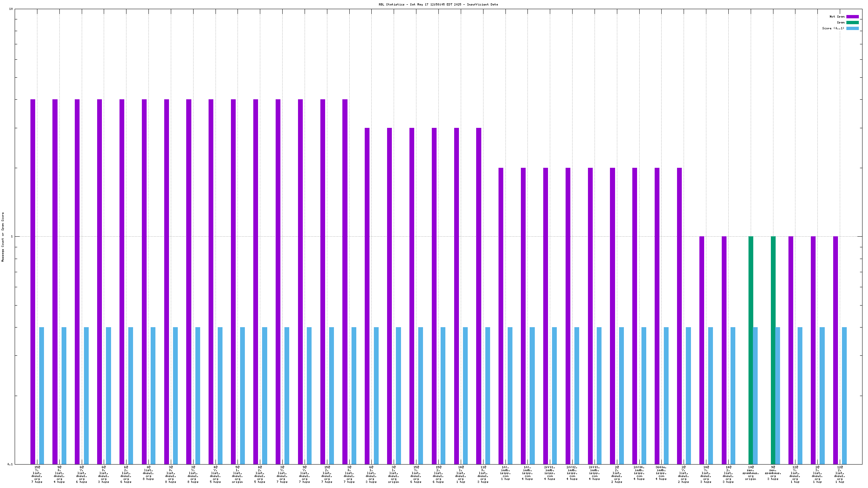868x488 pixels.
Task: Click the purple Not Spam legend swatch
Action: click(852, 16)
